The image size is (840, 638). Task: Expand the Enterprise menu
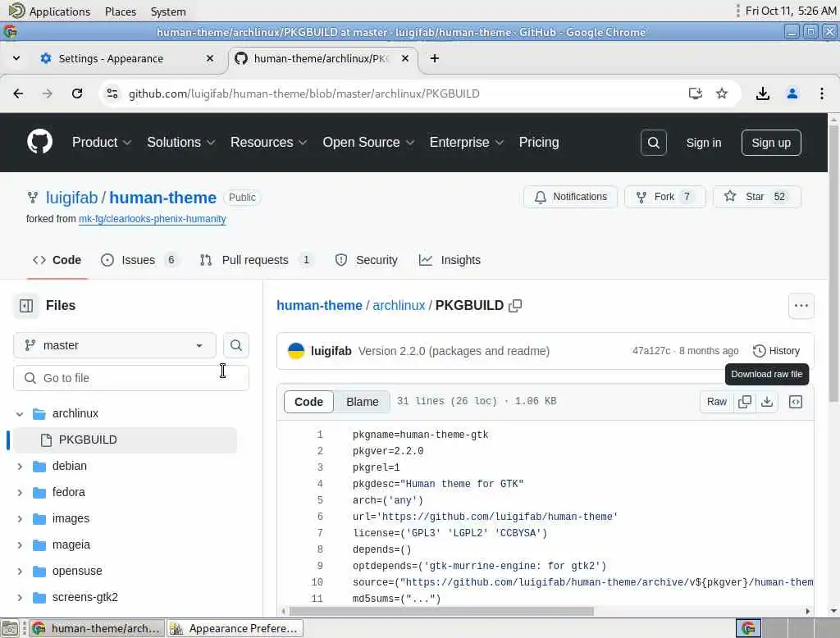click(466, 142)
